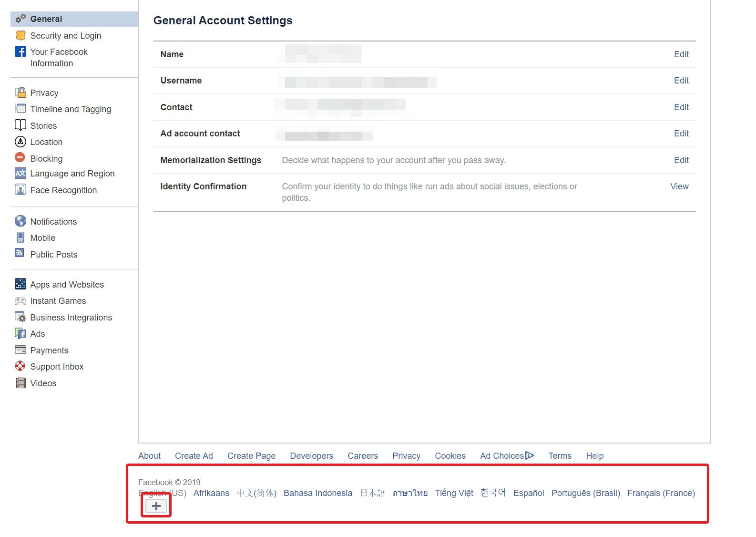Go to Apps and Websites settings
The image size is (756, 537).
coord(67,285)
